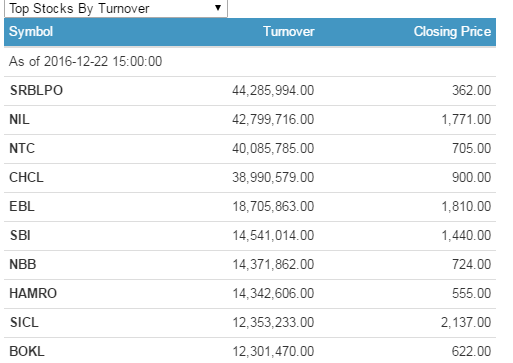Click EBL closing price 1,810.00

point(466,206)
